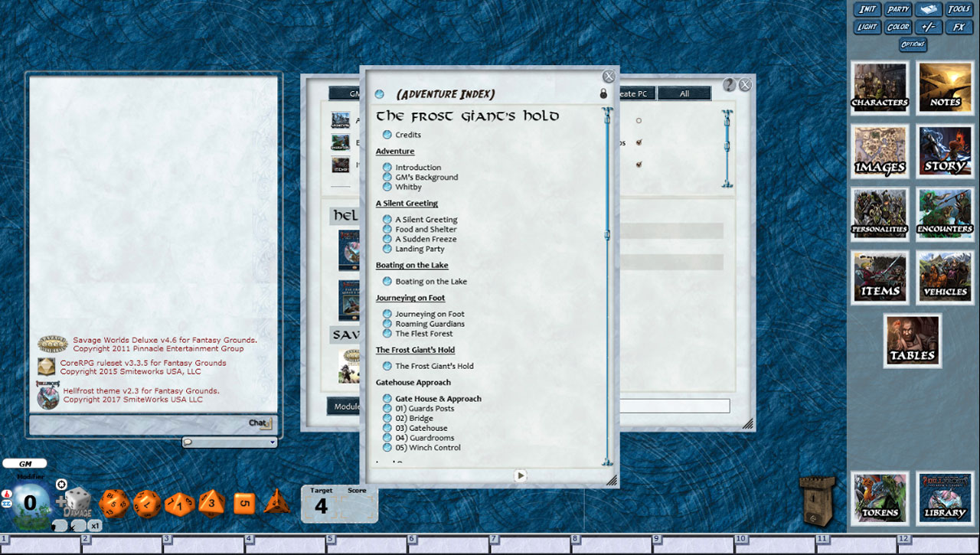Switch to the All tab
The image size is (980, 555).
(684, 93)
